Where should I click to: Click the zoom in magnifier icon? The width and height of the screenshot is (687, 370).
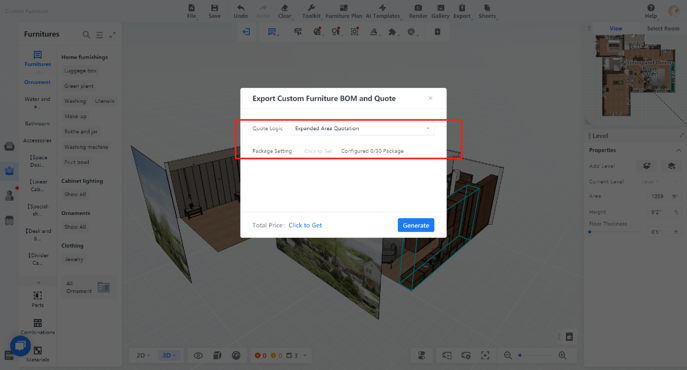562,356
